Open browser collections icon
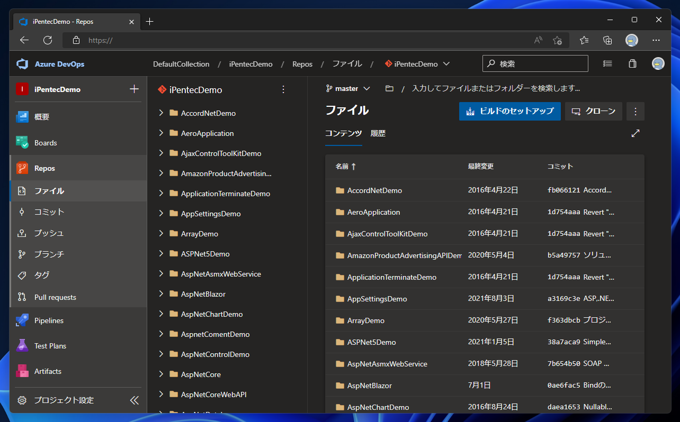 pos(608,40)
